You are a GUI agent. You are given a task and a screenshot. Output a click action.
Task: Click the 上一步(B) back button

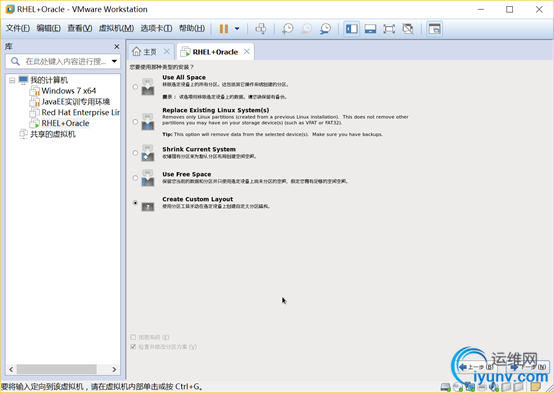coord(477,367)
